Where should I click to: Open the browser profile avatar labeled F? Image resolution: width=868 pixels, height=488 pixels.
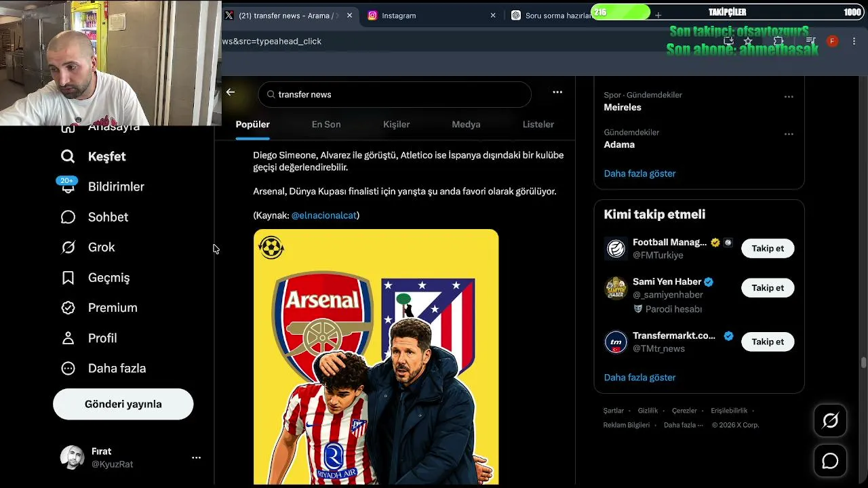point(832,41)
